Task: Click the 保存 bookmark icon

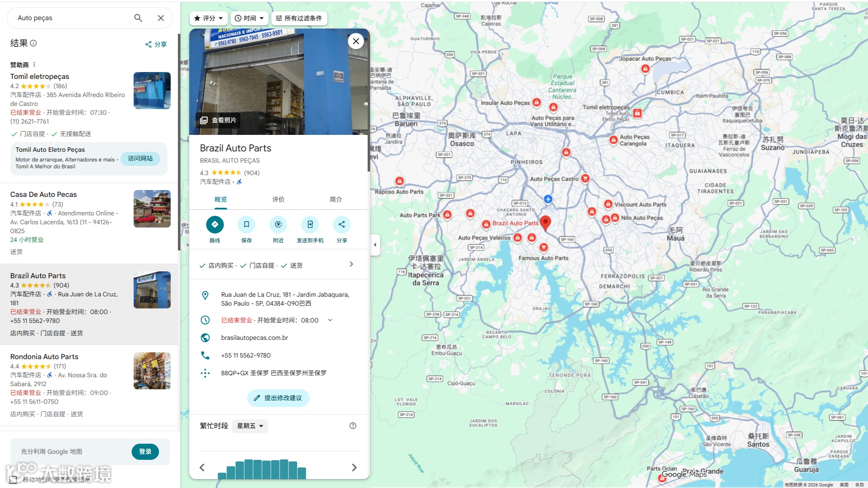Action: click(x=247, y=225)
